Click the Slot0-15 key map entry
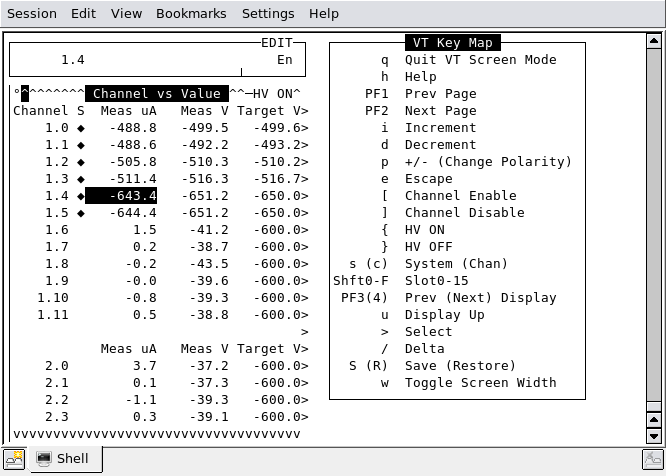Screen dimensions: 666x476 (437, 281)
